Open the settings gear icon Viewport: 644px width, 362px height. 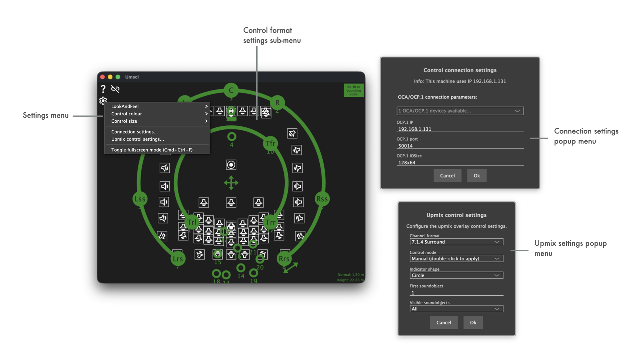pyautogui.click(x=103, y=100)
